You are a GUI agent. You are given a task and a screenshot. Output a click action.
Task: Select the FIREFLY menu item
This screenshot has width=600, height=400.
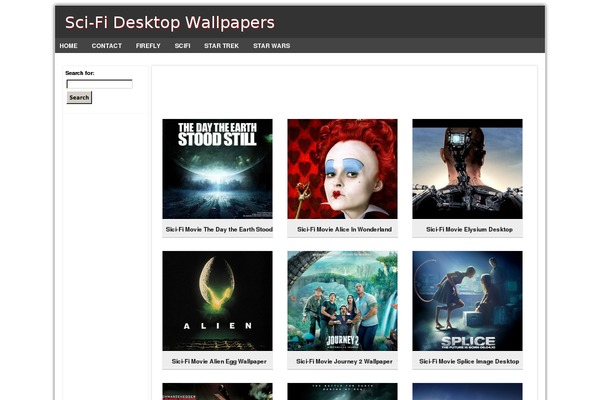(148, 46)
